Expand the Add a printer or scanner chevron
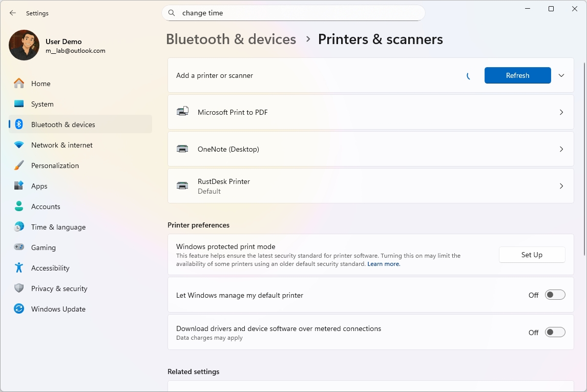The image size is (587, 392). (x=561, y=75)
